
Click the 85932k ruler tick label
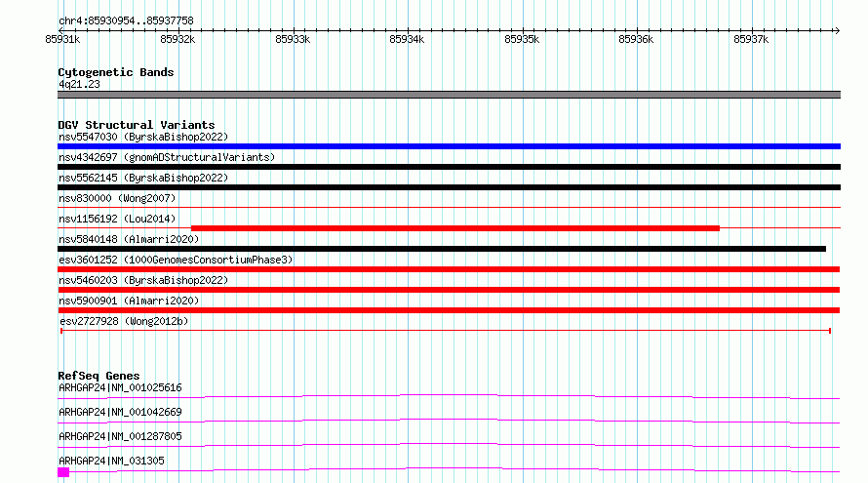178,39
